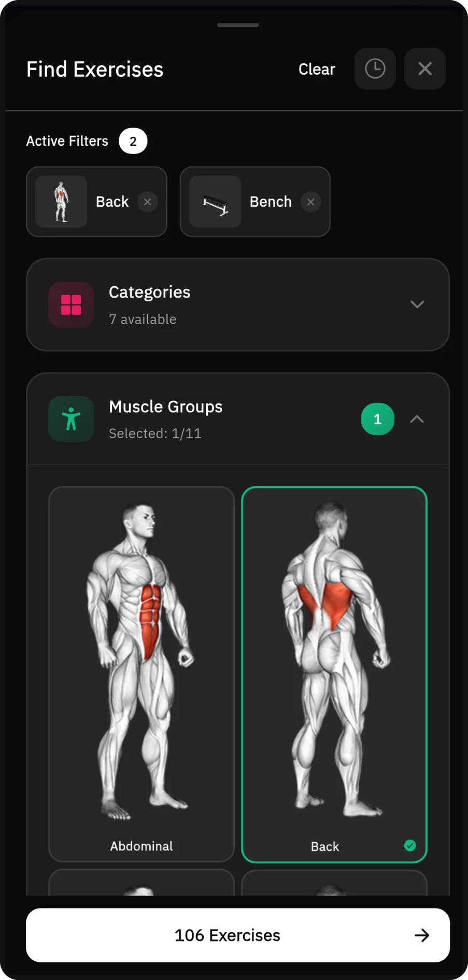Image resolution: width=468 pixels, height=980 pixels.
Task: Clear all active filters
Action: click(x=317, y=69)
